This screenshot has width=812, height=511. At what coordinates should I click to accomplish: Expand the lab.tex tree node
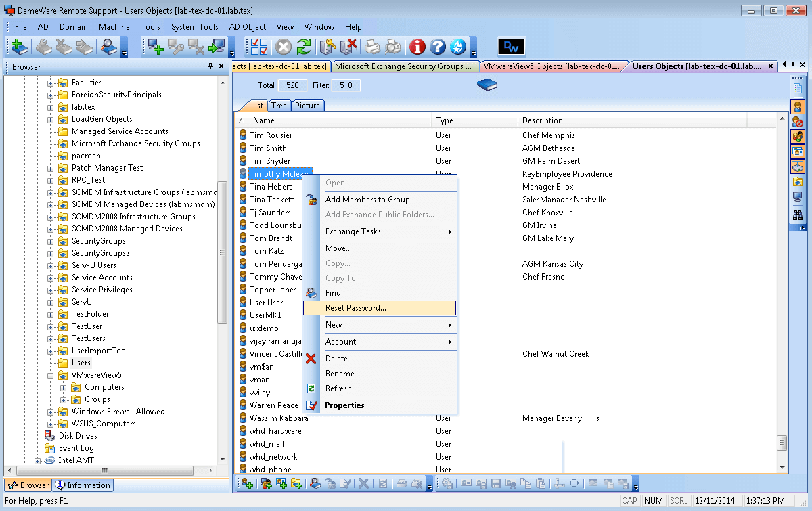pos(51,107)
